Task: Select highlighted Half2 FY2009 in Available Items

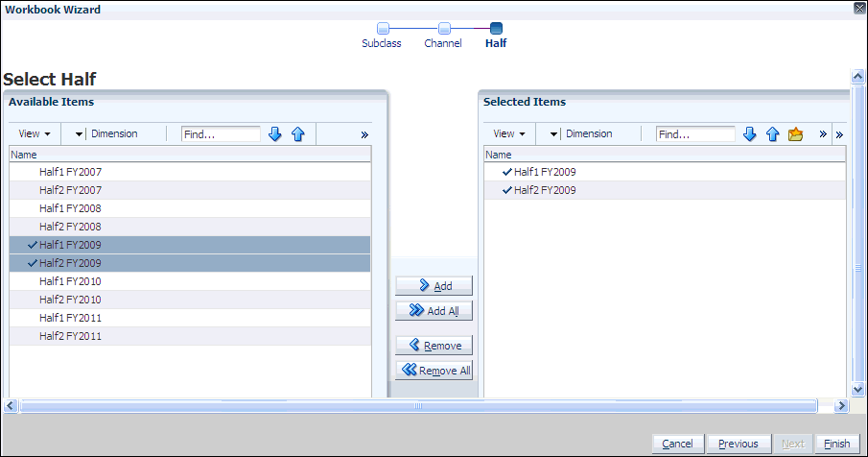Action: (190, 263)
